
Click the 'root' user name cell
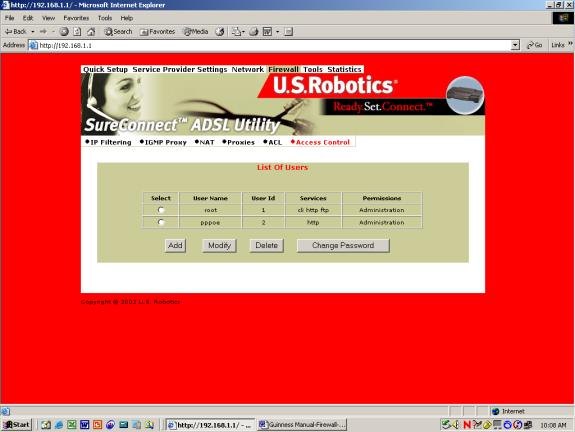(210, 210)
